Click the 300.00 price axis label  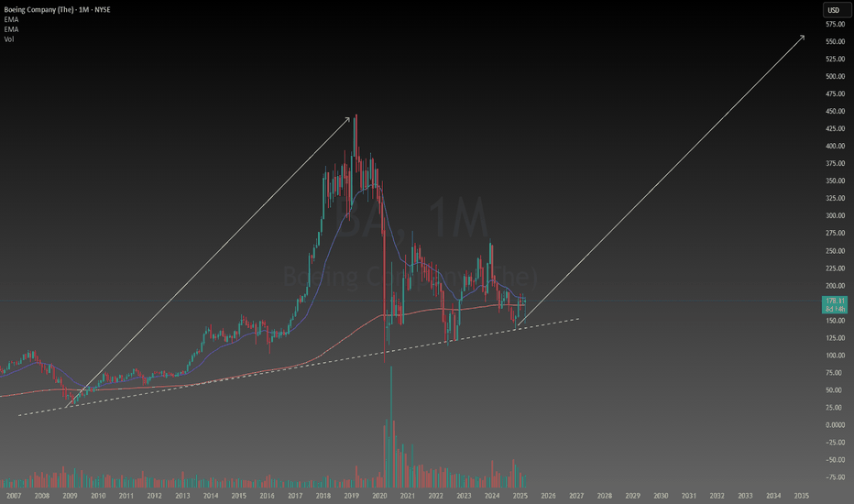coord(835,215)
